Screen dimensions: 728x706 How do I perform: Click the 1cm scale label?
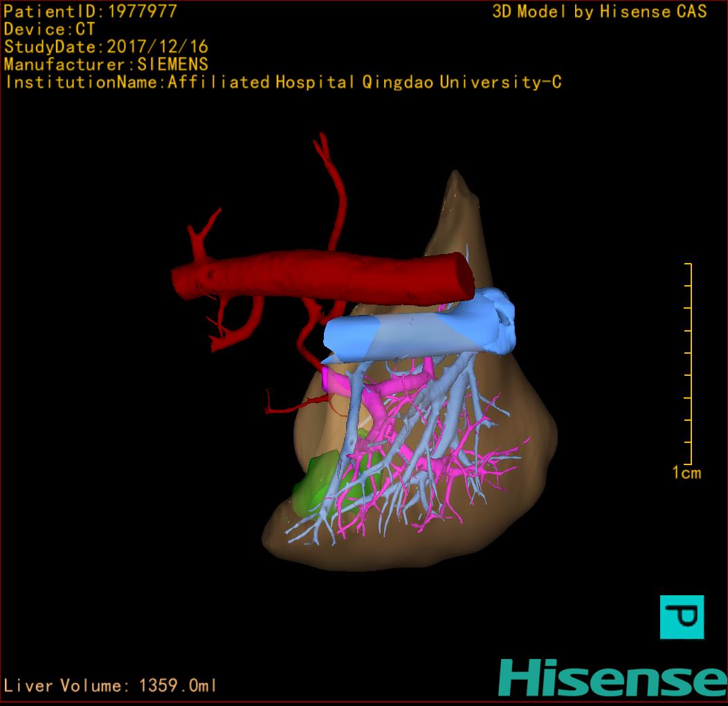[x=686, y=473]
